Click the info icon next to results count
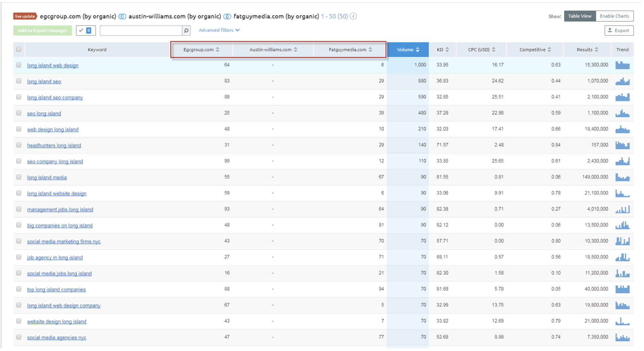644x351 pixels. 353,16
